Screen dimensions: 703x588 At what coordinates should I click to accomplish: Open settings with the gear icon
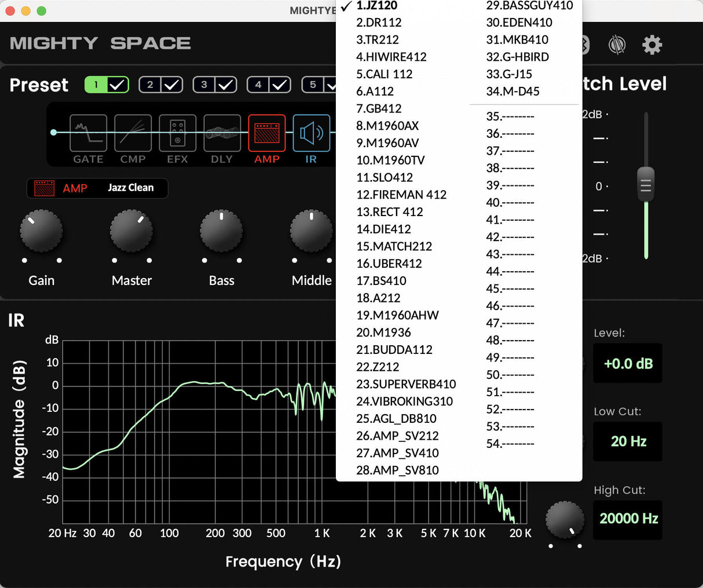click(x=652, y=45)
